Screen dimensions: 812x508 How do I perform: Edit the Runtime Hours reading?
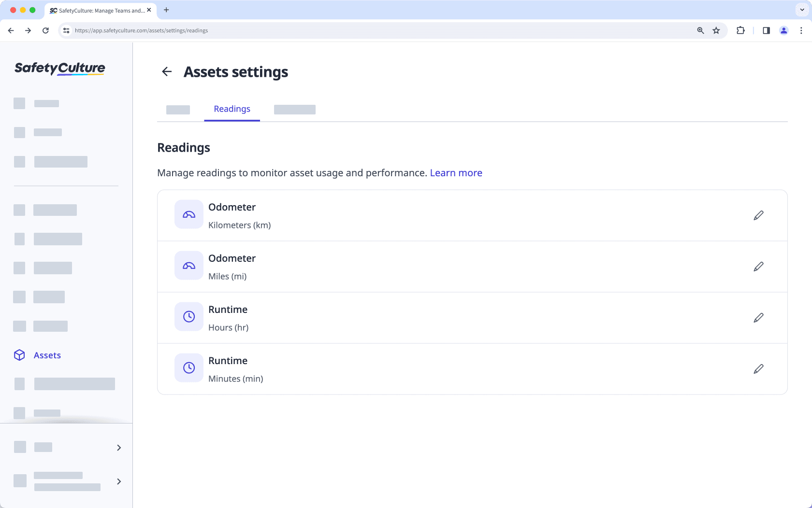click(x=758, y=318)
